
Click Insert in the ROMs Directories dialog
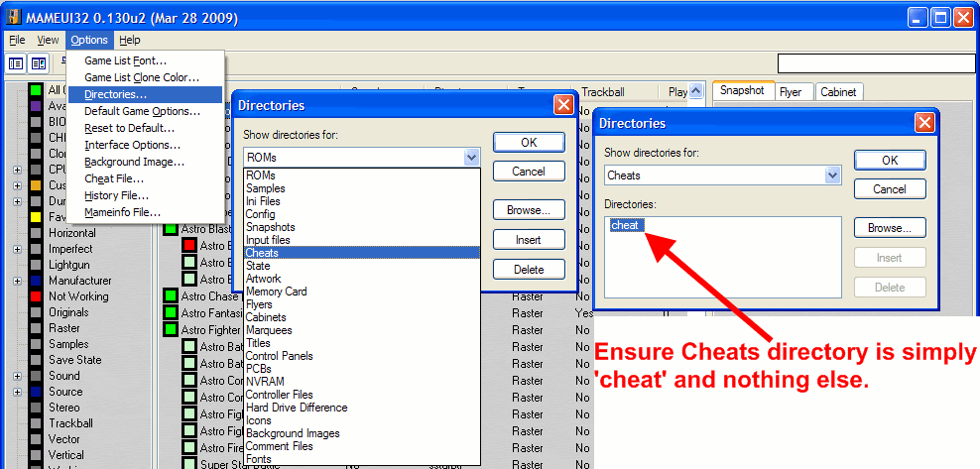pos(529,240)
